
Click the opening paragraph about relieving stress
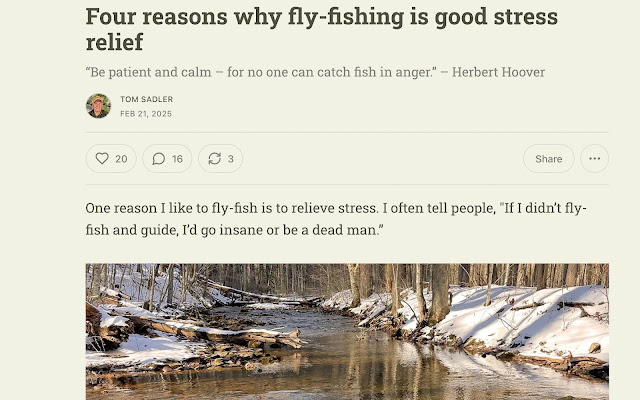336,219
